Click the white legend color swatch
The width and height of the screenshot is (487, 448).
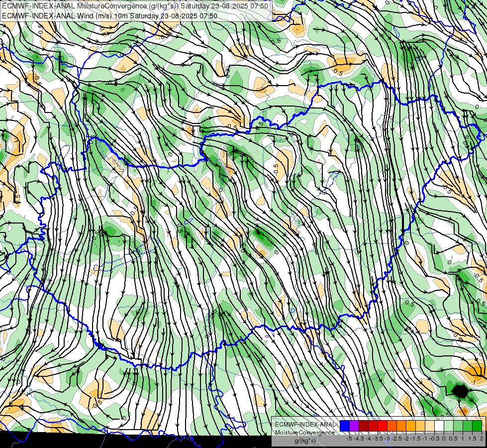439,426
